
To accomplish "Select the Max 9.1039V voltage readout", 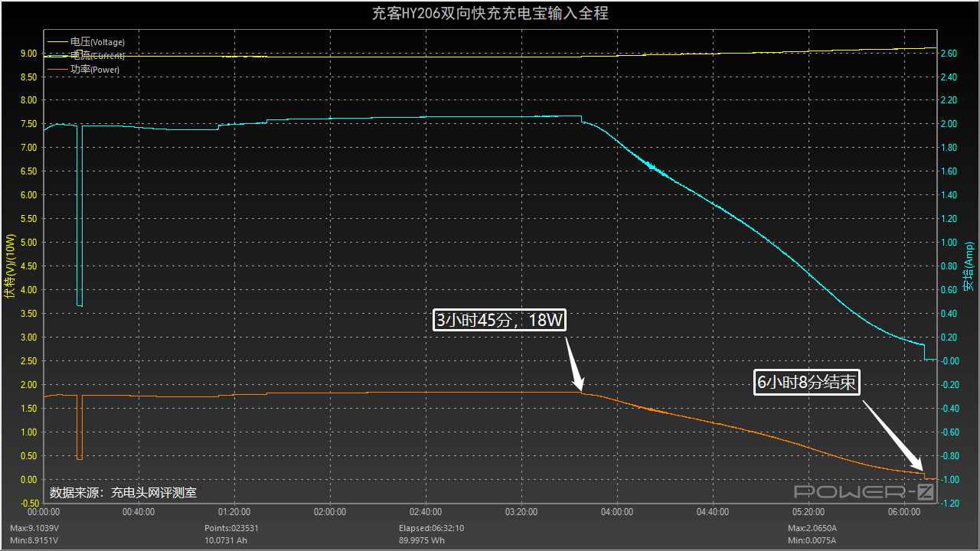I will pyautogui.click(x=34, y=528).
